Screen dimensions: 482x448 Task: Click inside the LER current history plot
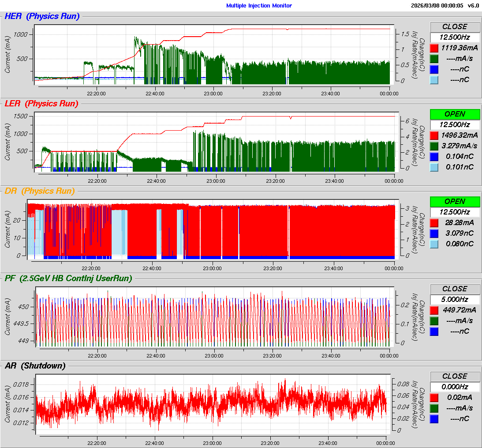point(217,142)
